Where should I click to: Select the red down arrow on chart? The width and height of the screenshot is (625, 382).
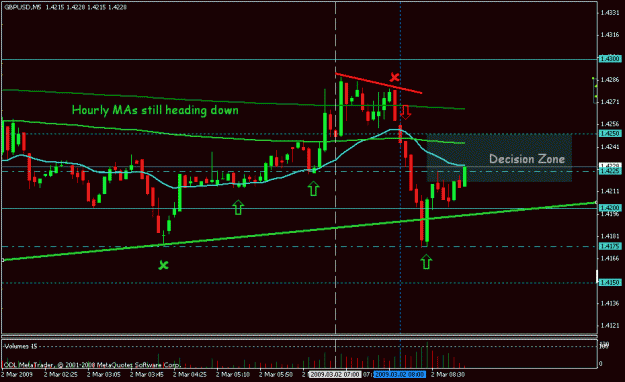[405, 112]
